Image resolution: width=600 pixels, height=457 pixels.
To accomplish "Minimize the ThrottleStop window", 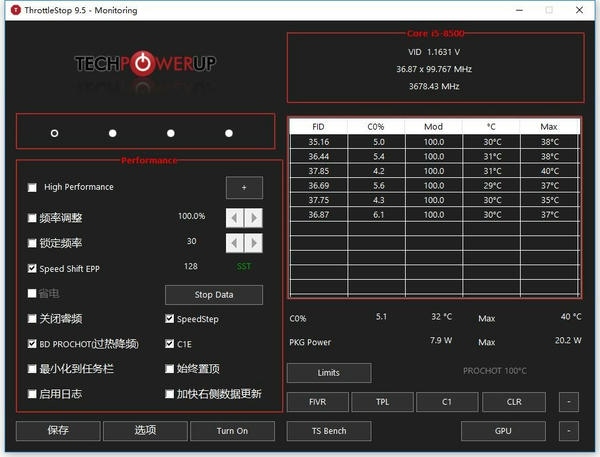I will (519, 10).
